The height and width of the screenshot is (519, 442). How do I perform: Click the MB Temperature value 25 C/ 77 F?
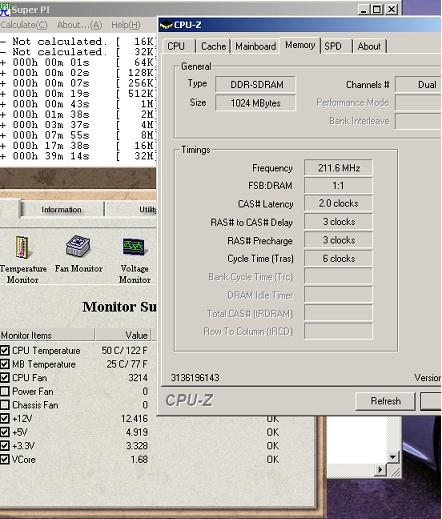tap(127, 364)
